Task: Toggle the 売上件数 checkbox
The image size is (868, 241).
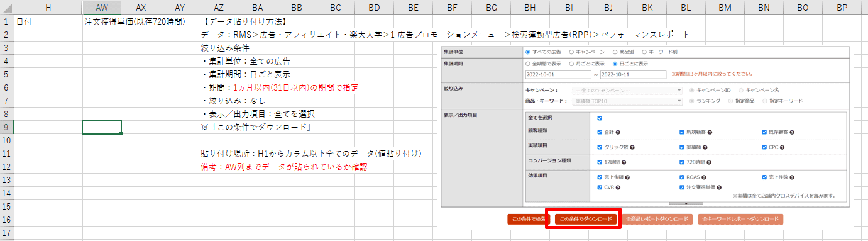Action: tap(764, 177)
